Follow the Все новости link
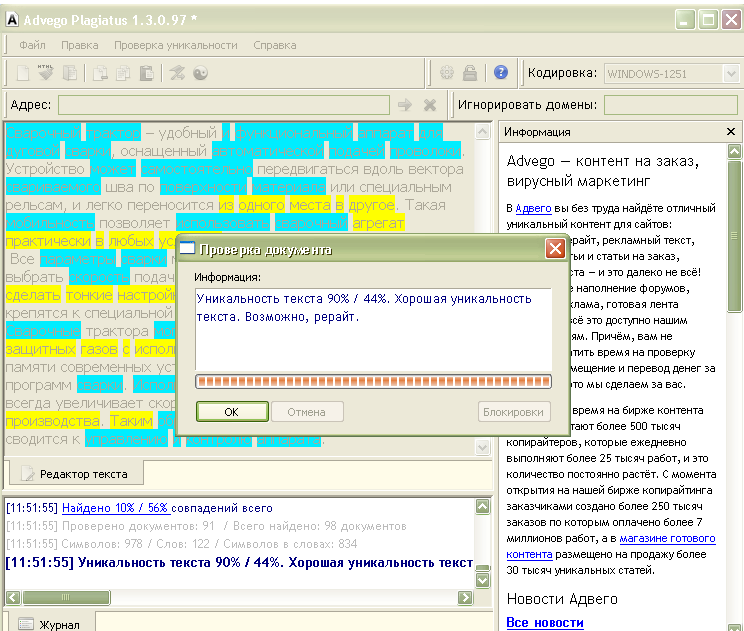Image resolution: width=744 pixels, height=631 pixels. [545, 622]
